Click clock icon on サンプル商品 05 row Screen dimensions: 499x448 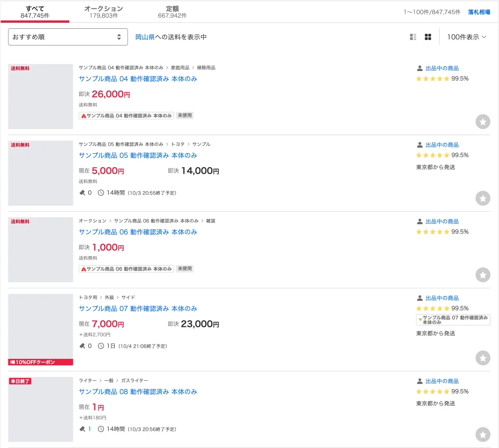coord(101,193)
